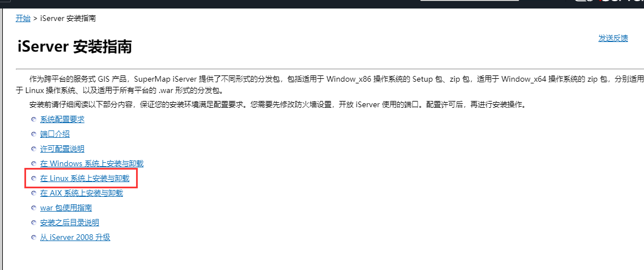Click bullet icon beside 端口介绍

(34, 134)
